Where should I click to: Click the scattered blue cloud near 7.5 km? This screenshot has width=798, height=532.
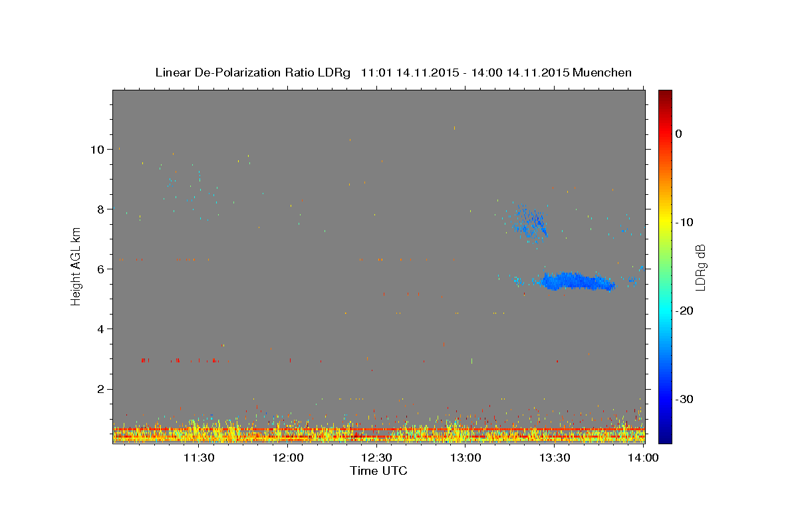click(529, 223)
